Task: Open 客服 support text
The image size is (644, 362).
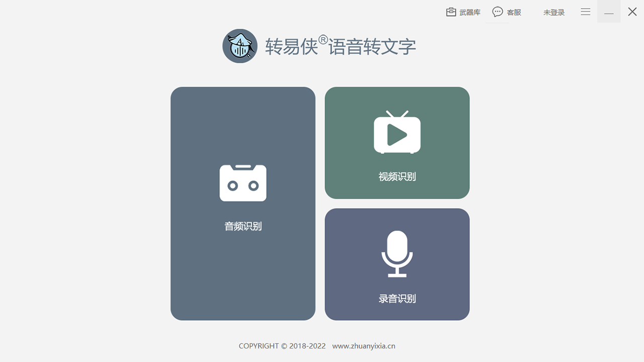Action: tap(514, 13)
